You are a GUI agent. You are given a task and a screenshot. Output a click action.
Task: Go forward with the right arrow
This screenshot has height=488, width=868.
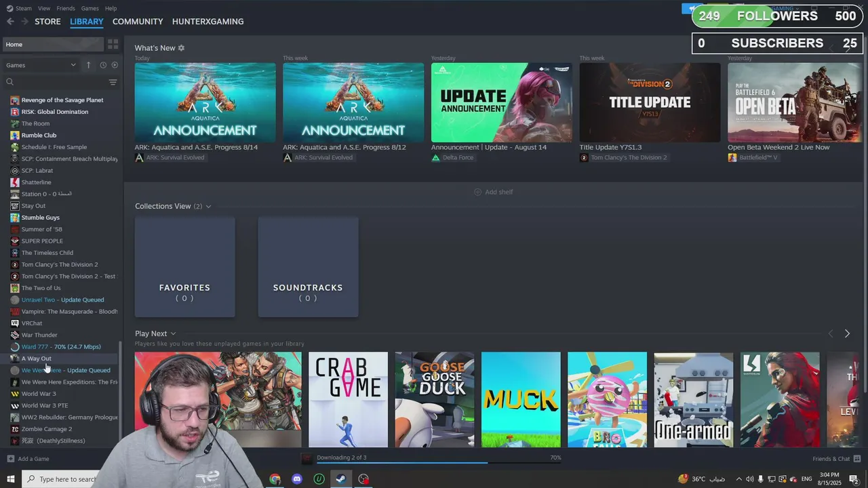(x=25, y=22)
